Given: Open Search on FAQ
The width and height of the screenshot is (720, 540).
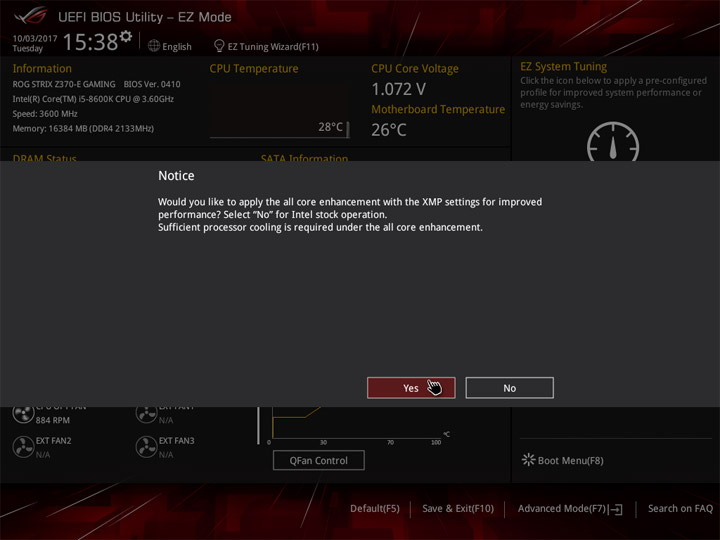Looking at the screenshot, I should (680, 508).
